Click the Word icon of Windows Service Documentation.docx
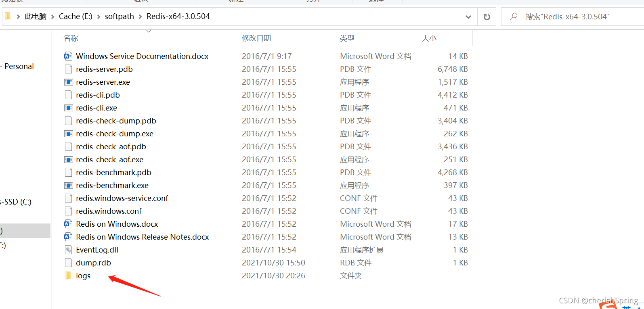644x309 pixels. [x=69, y=56]
